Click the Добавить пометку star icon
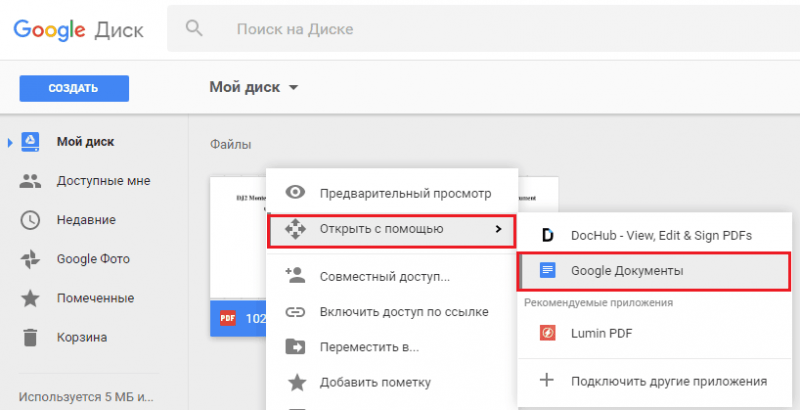The height and width of the screenshot is (410, 800). point(295,382)
